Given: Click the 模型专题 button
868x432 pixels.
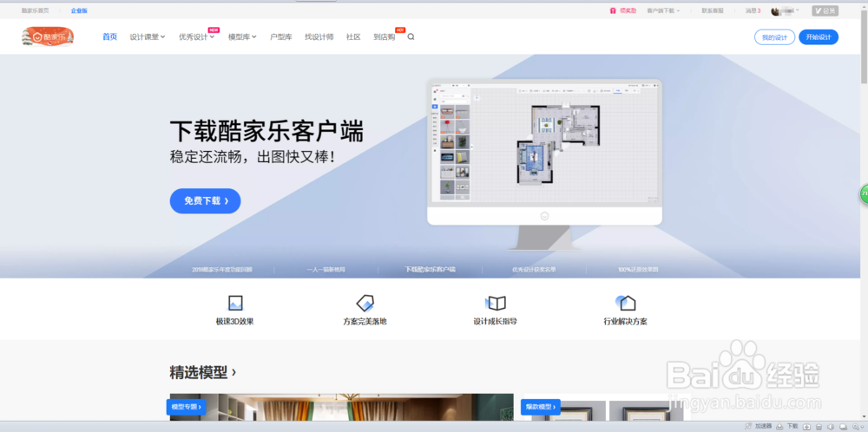Looking at the screenshot, I should pos(186,407).
